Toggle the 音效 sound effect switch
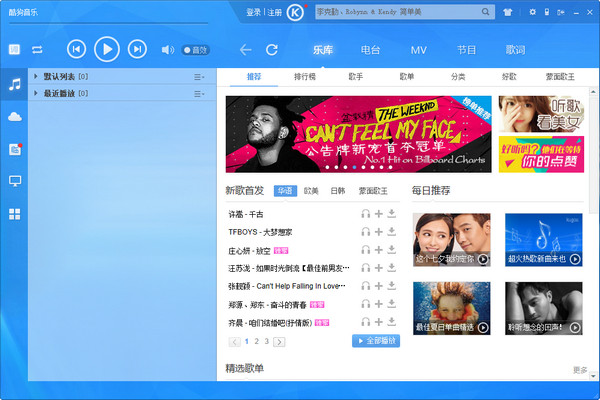This screenshot has height=400, width=600. click(196, 50)
